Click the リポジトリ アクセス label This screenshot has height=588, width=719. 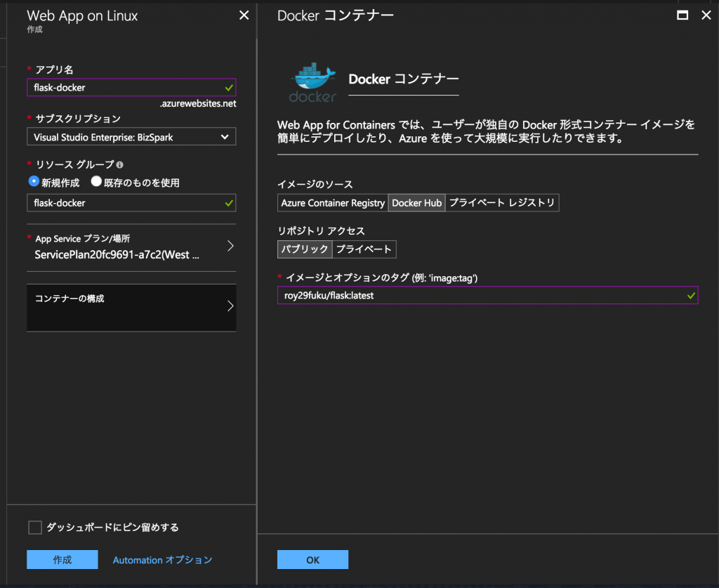321,230
